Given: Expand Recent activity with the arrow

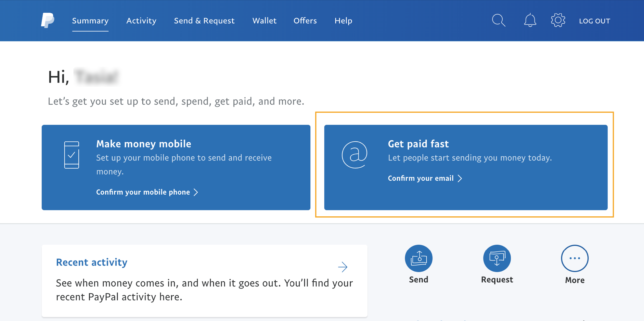Looking at the screenshot, I should pyautogui.click(x=342, y=267).
